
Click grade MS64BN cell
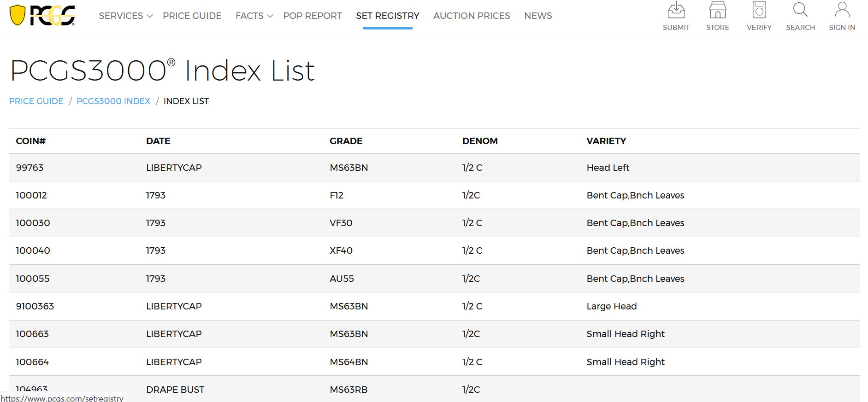pos(349,362)
